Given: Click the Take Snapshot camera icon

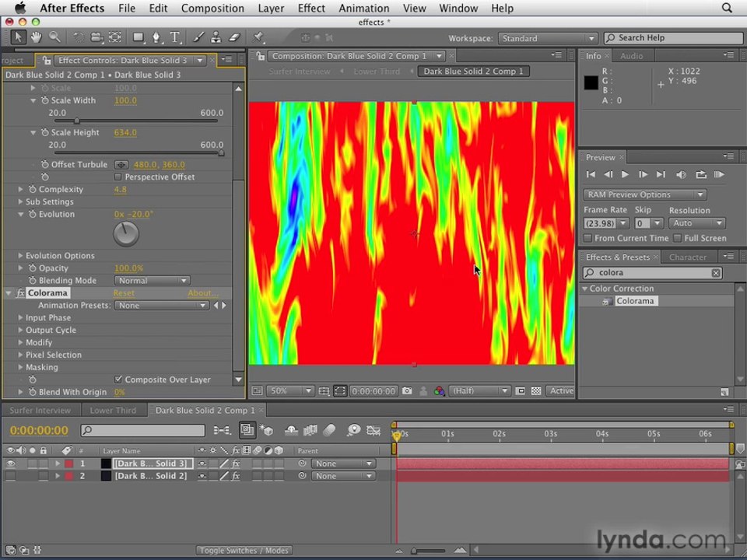Looking at the screenshot, I should click(407, 391).
